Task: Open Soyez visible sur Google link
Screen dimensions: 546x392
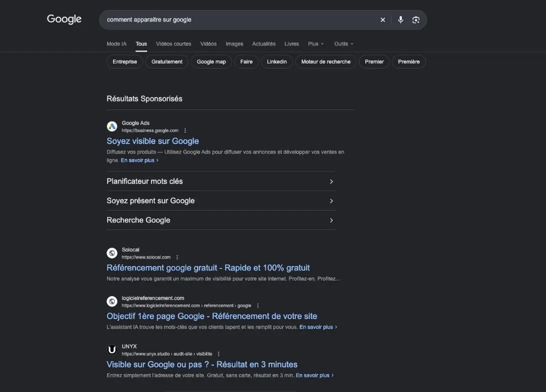Action: click(153, 141)
